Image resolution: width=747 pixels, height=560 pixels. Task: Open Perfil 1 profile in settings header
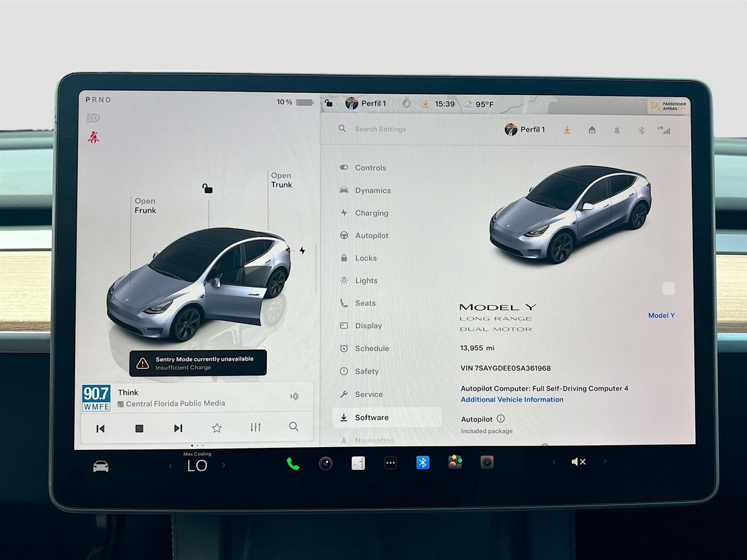coord(525,130)
